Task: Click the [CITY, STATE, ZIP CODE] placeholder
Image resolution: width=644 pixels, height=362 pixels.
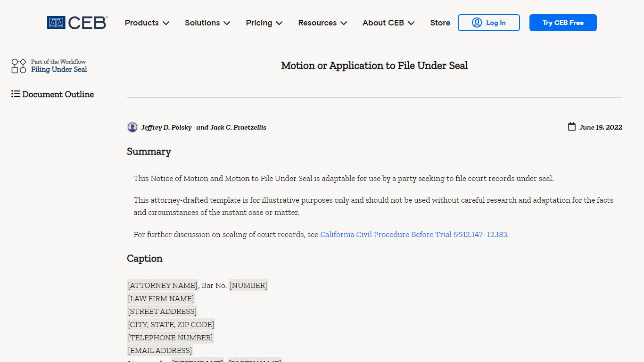Action: (171, 324)
